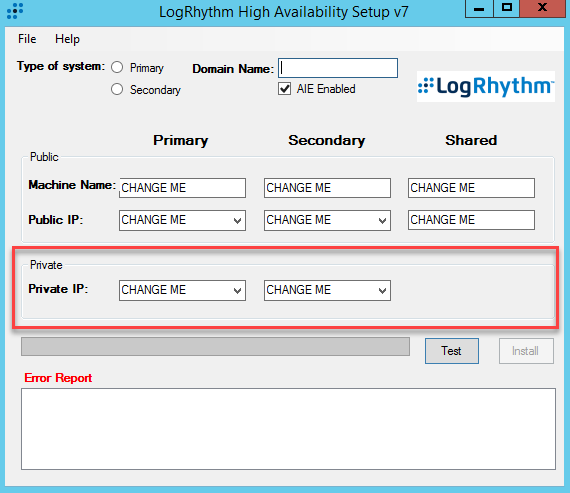Click the gray progress bar
Image resolution: width=570 pixels, height=493 pixels.
pyautogui.click(x=215, y=346)
